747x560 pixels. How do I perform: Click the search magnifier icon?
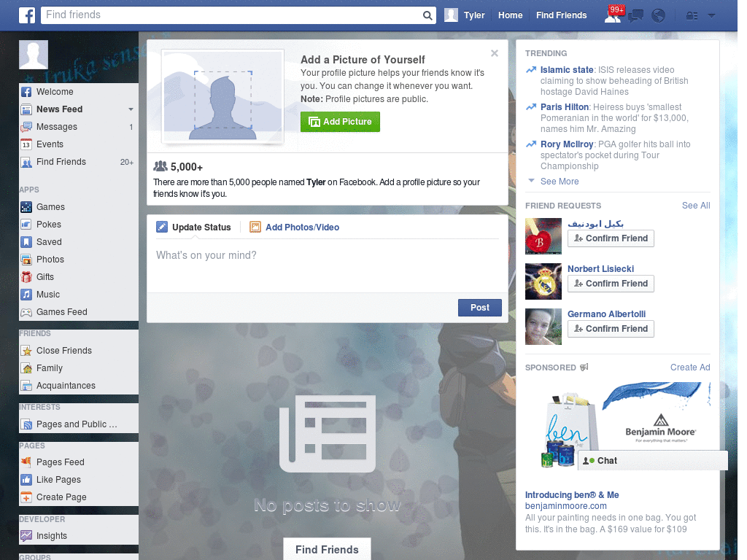coord(427,15)
